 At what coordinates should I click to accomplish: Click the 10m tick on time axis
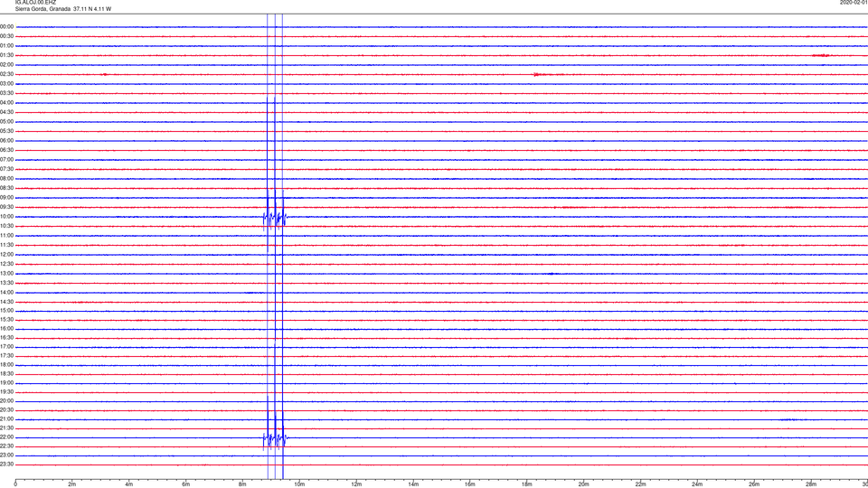coord(299,484)
